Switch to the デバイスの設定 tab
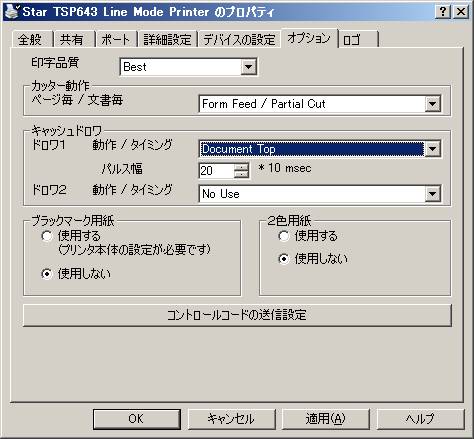 coord(239,40)
